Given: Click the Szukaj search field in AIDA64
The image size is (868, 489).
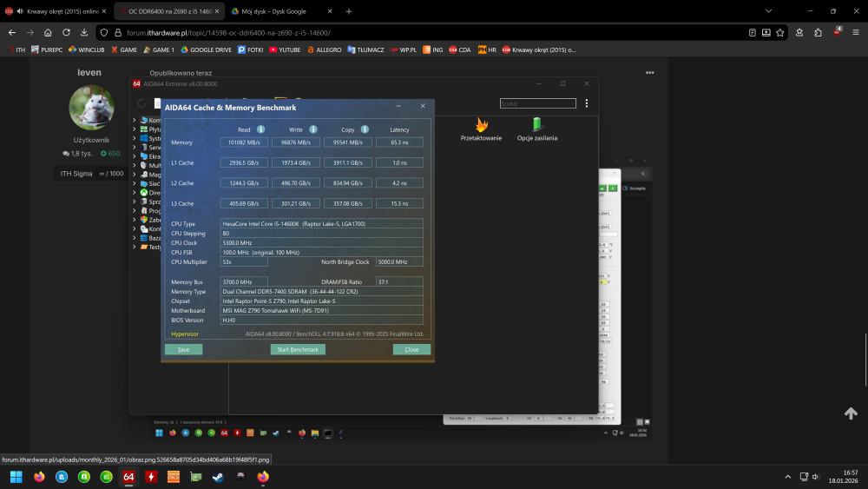Looking at the screenshot, I should coord(538,102).
